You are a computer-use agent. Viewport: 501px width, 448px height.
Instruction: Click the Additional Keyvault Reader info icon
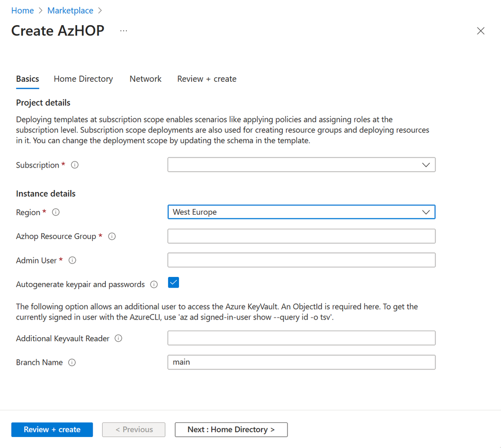118,339
